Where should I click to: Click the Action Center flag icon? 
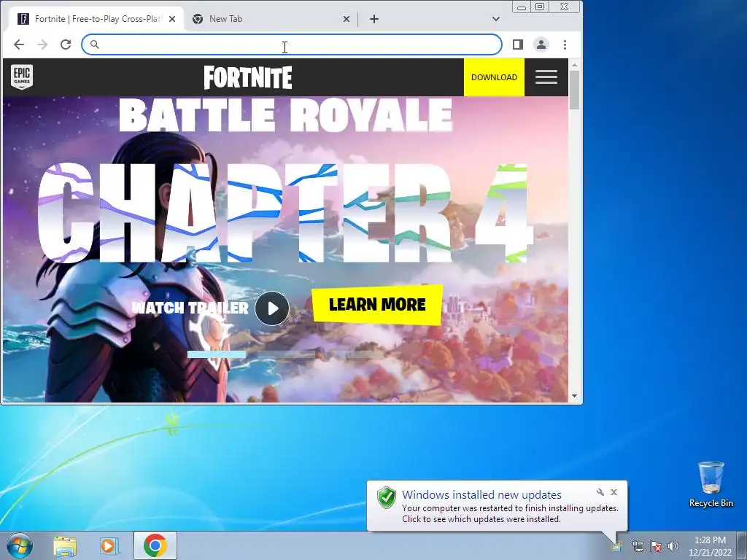pos(656,546)
